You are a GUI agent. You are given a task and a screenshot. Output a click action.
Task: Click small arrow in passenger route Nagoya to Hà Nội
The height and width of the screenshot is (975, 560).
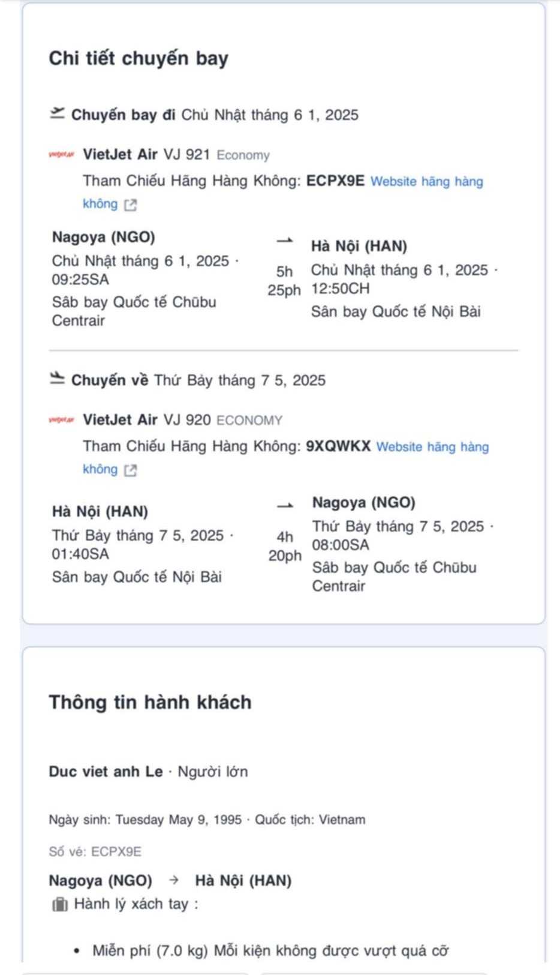174,880
